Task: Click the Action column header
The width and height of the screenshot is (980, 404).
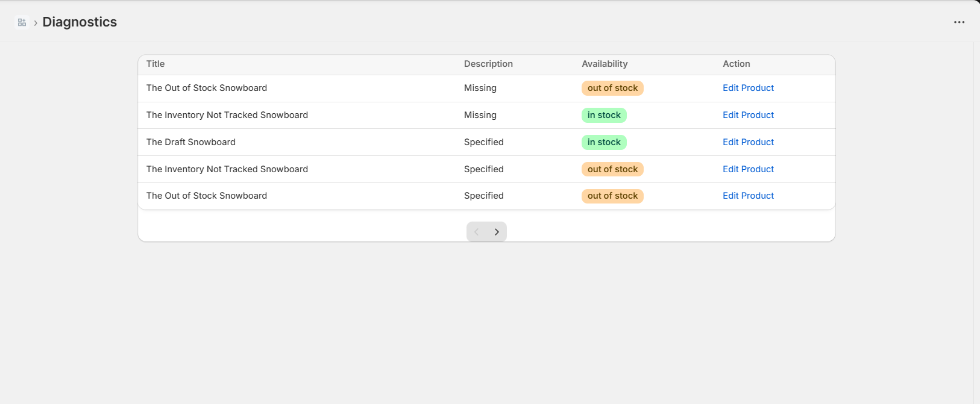Action: click(x=736, y=64)
